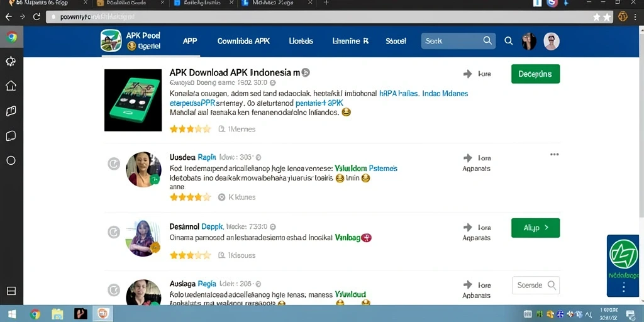Reload the page with refresh icon

tap(36, 17)
